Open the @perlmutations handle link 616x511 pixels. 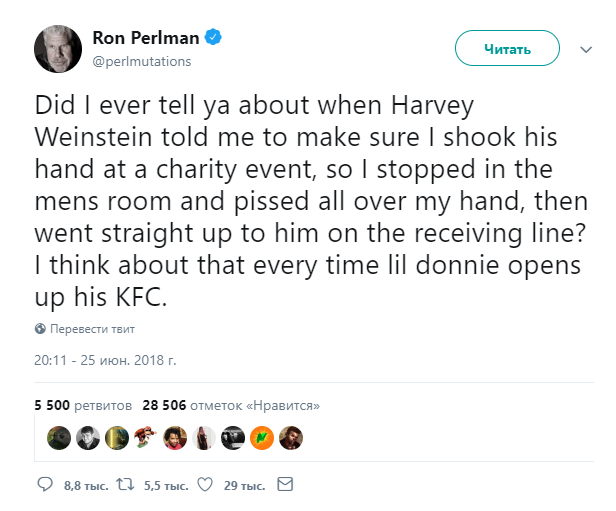142,61
